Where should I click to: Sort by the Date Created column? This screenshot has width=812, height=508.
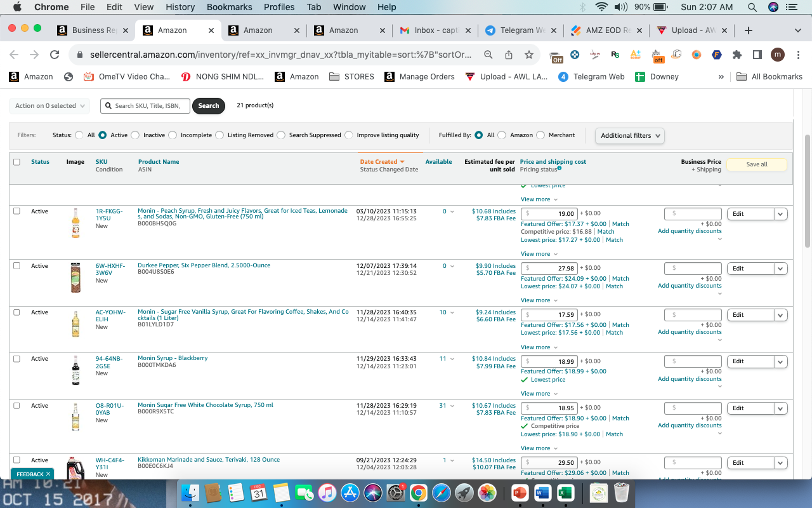pyautogui.click(x=382, y=162)
